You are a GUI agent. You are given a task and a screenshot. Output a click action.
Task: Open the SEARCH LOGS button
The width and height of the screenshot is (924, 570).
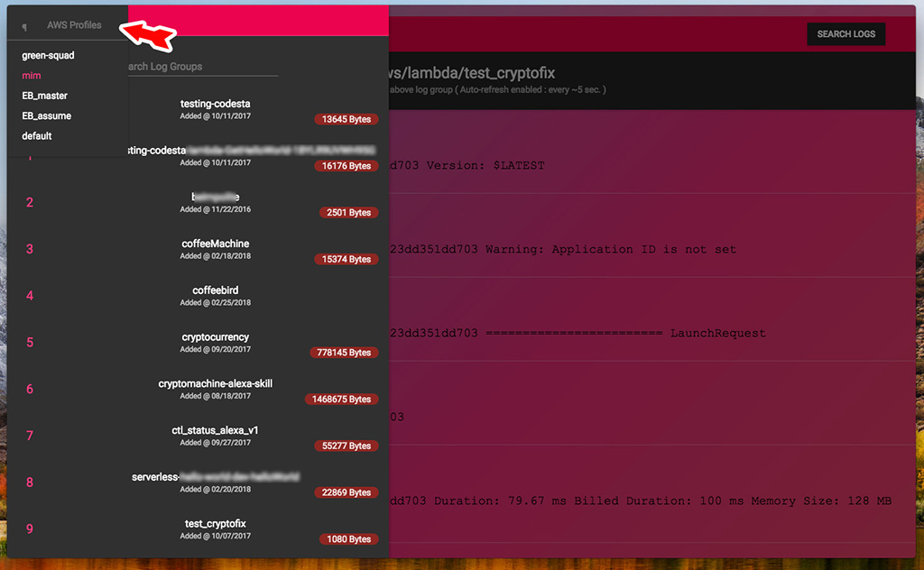[x=845, y=34]
